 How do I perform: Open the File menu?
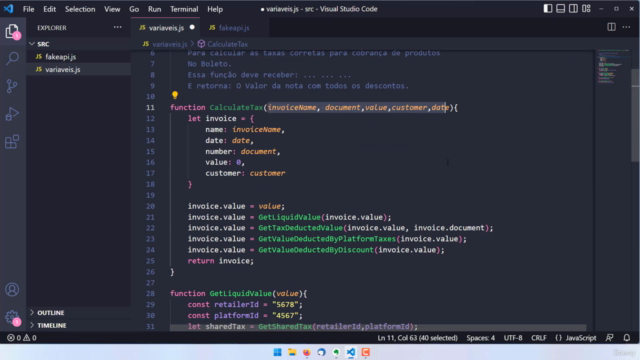coord(29,9)
